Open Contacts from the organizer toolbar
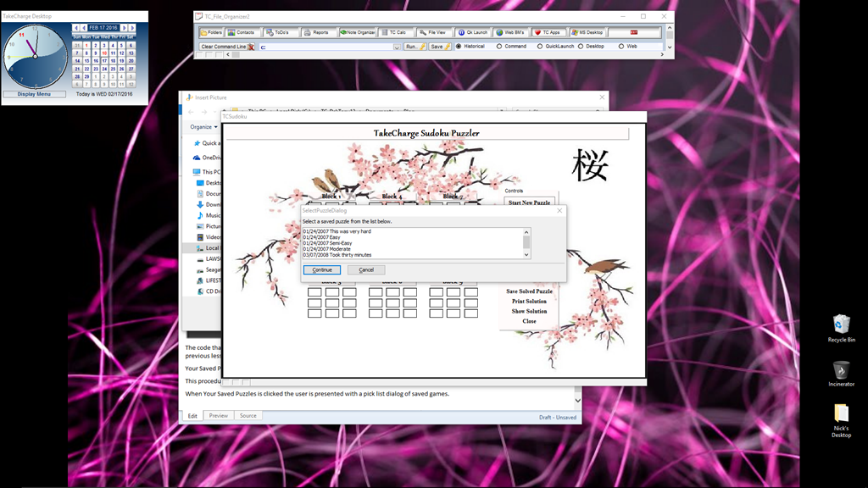Screen dimensions: 868x488 tap(242, 32)
